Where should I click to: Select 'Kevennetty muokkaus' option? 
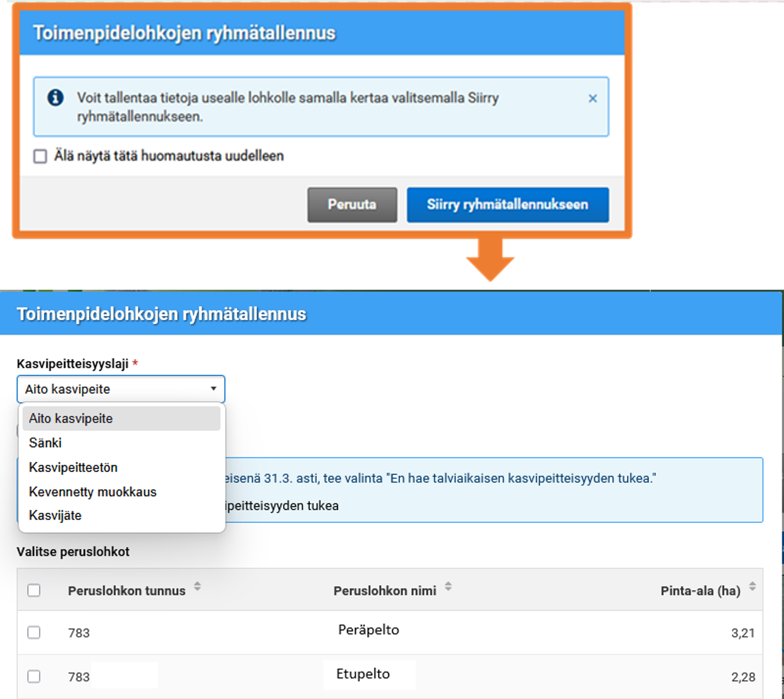[x=93, y=492]
